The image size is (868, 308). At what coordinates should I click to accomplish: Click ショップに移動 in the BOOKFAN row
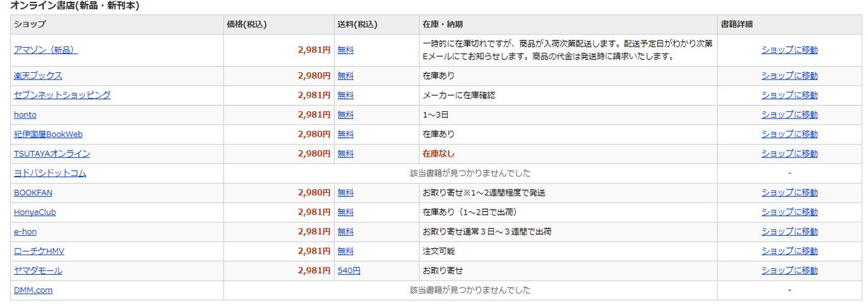789,192
